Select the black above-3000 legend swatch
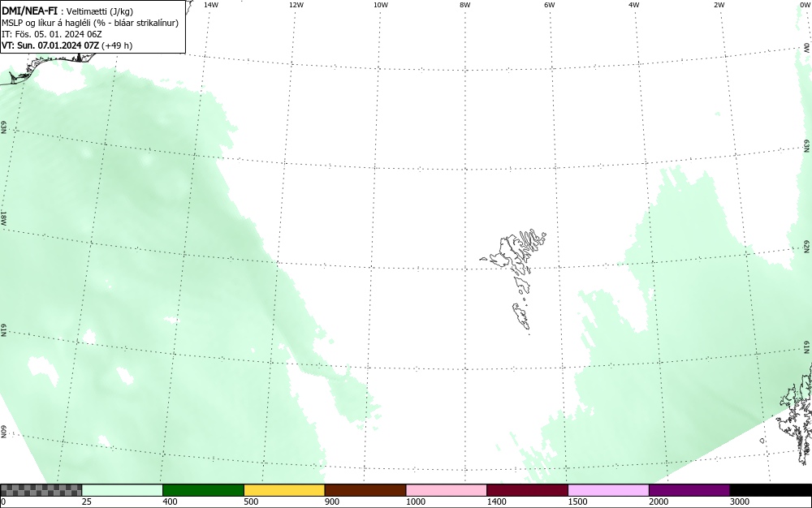 pyautogui.click(x=771, y=490)
